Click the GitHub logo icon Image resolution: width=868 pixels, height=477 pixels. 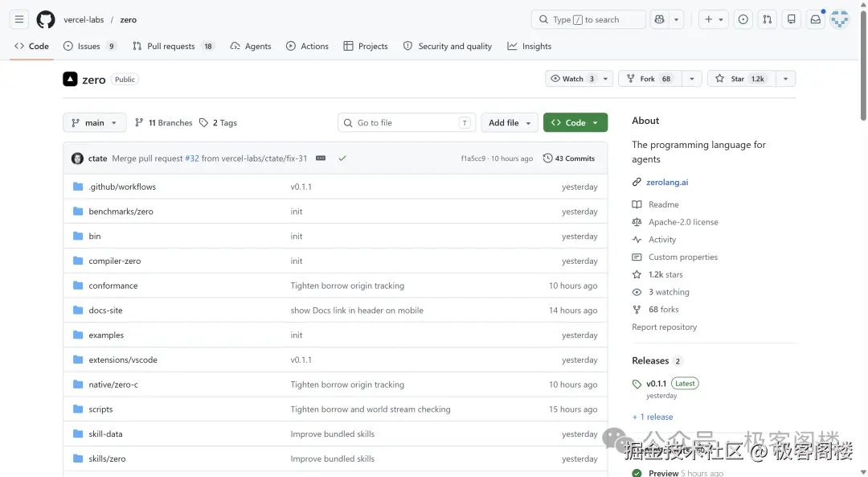coord(45,19)
